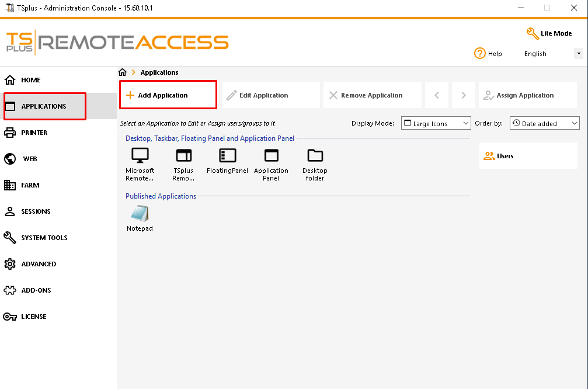Open the Microsoft Remote Desktop icon
588x389 pixels.
coord(140,156)
